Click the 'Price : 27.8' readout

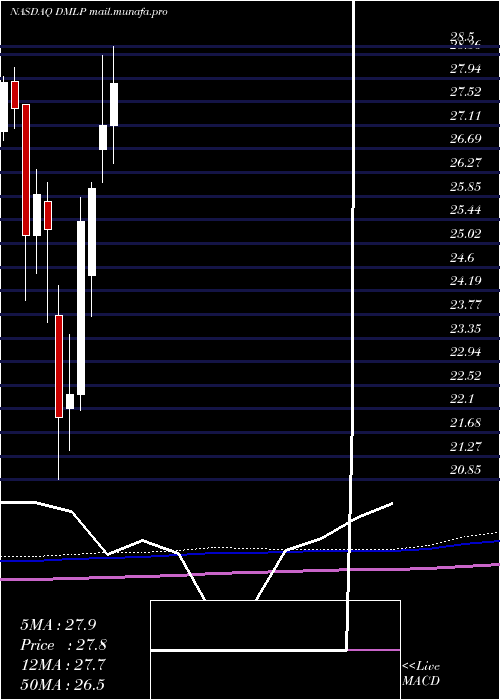pos(63,645)
